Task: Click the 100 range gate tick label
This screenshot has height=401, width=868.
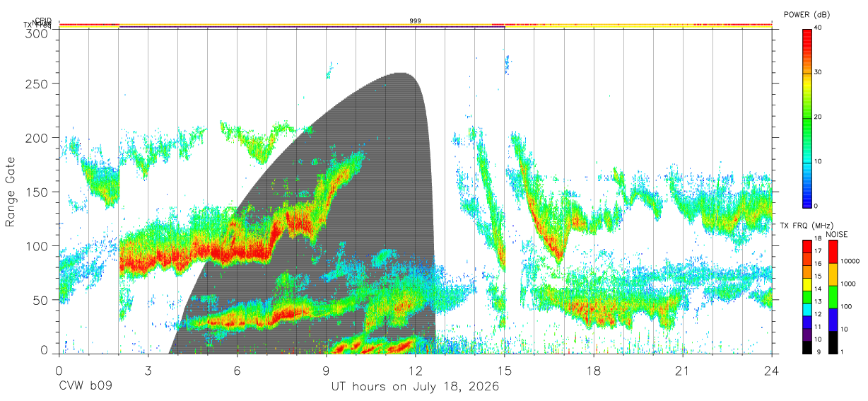Action: pyautogui.click(x=37, y=246)
